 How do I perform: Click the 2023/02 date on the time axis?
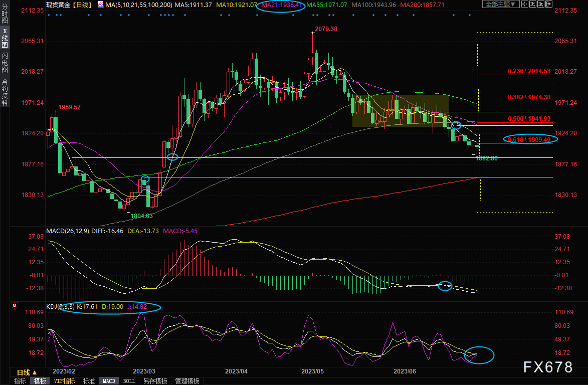point(64,371)
